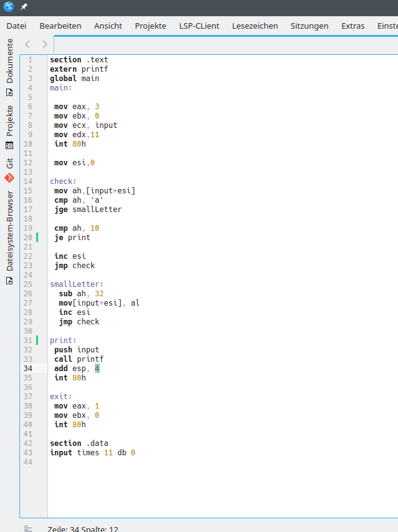Click the Zeile/Spalte cursor position indicator
This screenshot has width=398, height=532.
[83, 528]
